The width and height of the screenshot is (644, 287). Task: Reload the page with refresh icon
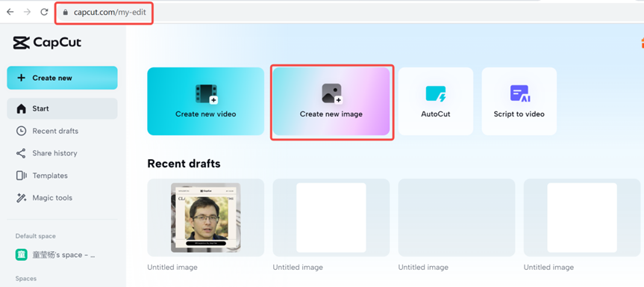click(44, 12)
